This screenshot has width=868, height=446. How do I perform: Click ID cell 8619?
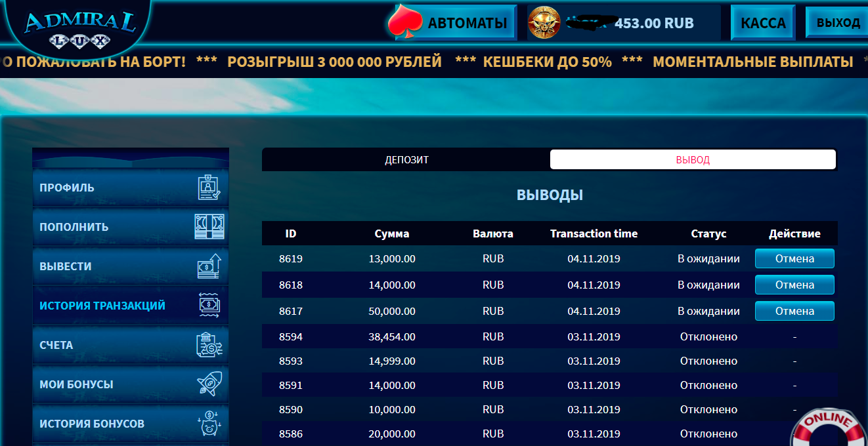pyautogui.click(x=291, y=258)
